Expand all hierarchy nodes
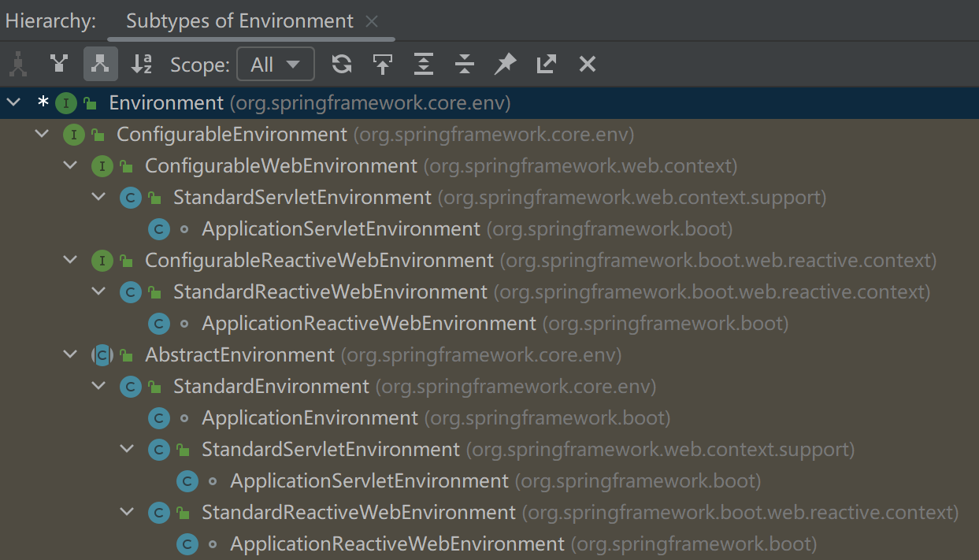 point(424,64)
